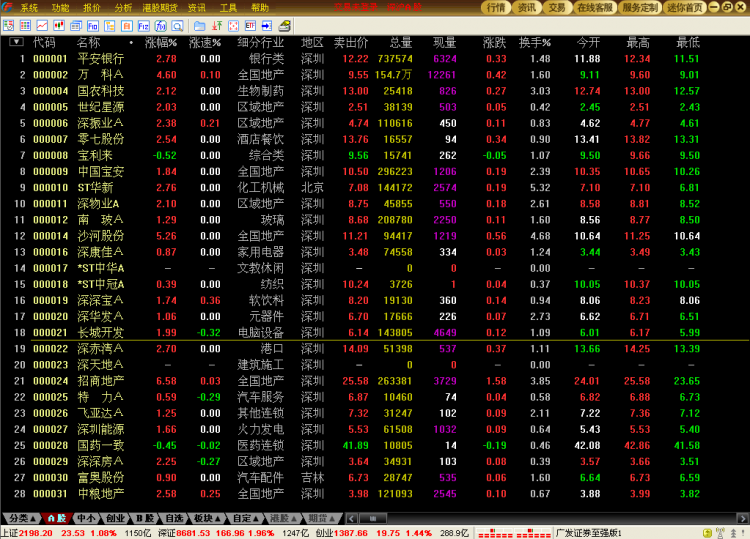Switch to the 创业 tab
Screen dimensions: 750x539
pyautogui.click(x=115, y=518)
